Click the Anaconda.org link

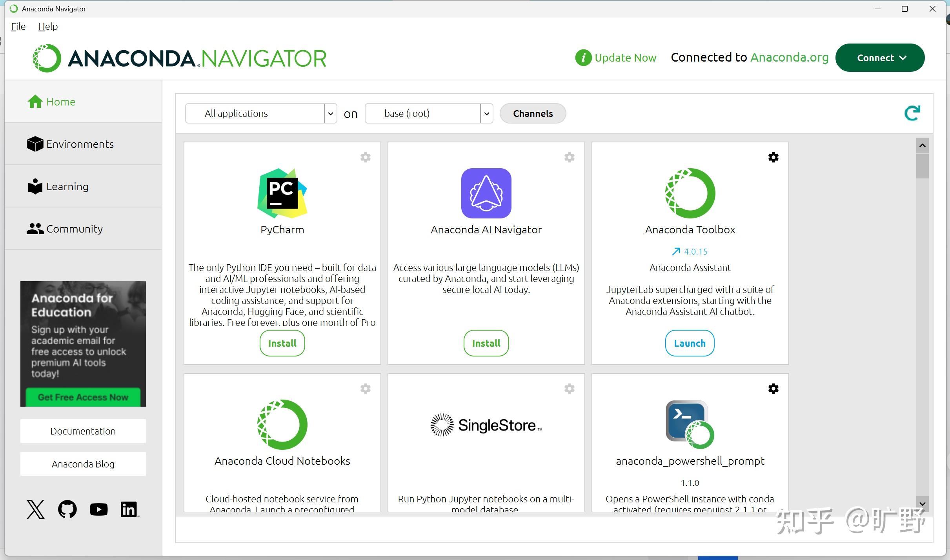point(789,57)
